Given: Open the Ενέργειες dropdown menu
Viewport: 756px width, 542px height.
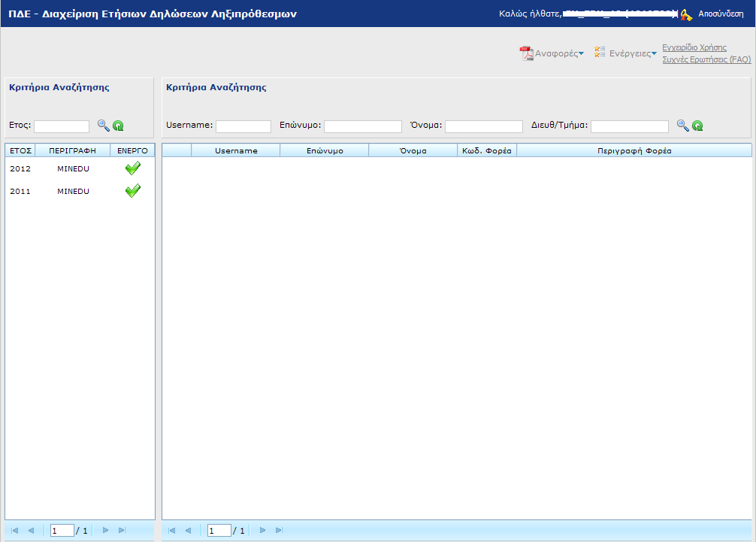Looking at the screenshot, I should tap(633, 53).
